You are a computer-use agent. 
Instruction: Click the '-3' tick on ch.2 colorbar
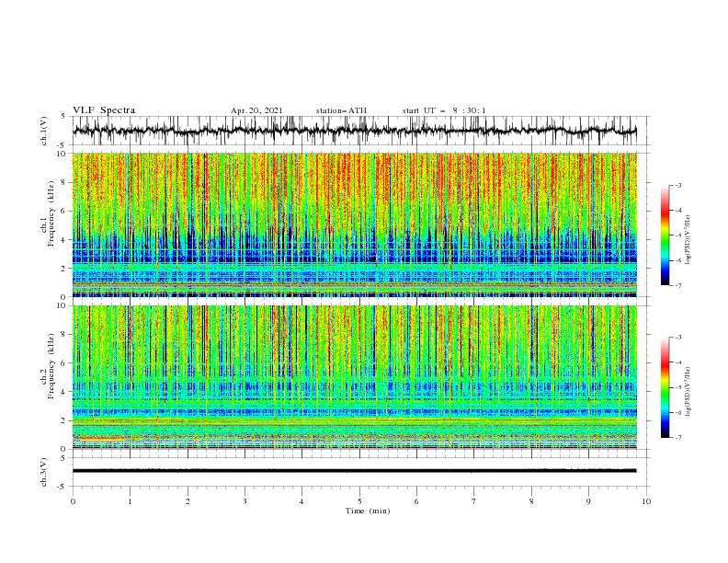point(678,338)
